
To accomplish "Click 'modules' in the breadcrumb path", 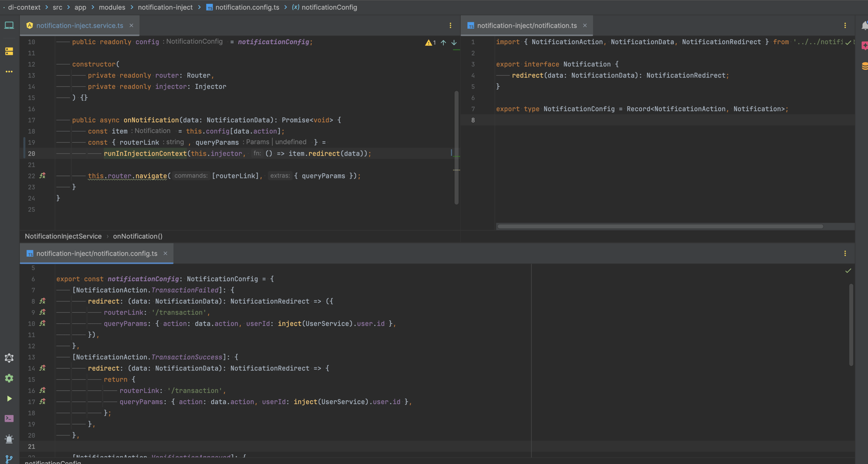I will tap(112, 7).
